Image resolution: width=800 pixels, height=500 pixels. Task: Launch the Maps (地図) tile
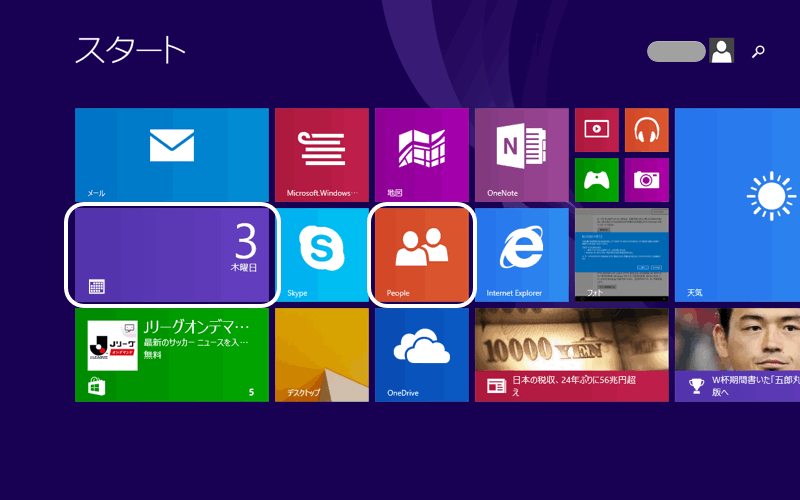coord(421,155)
